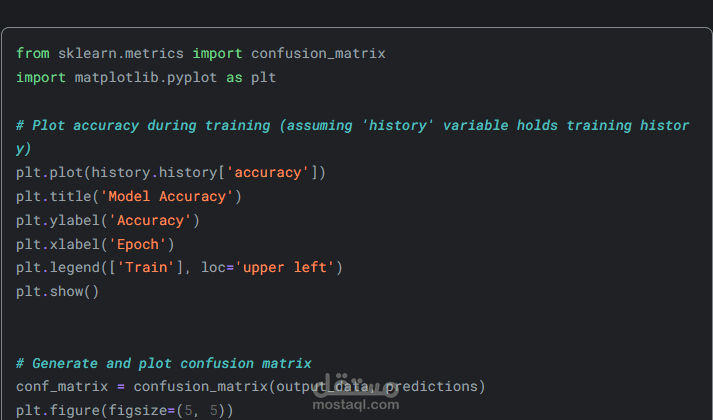The width and height of the screenshot is (713, 420).
Task: Click the 'from' keyword on first line
Action: click(33, 53)
